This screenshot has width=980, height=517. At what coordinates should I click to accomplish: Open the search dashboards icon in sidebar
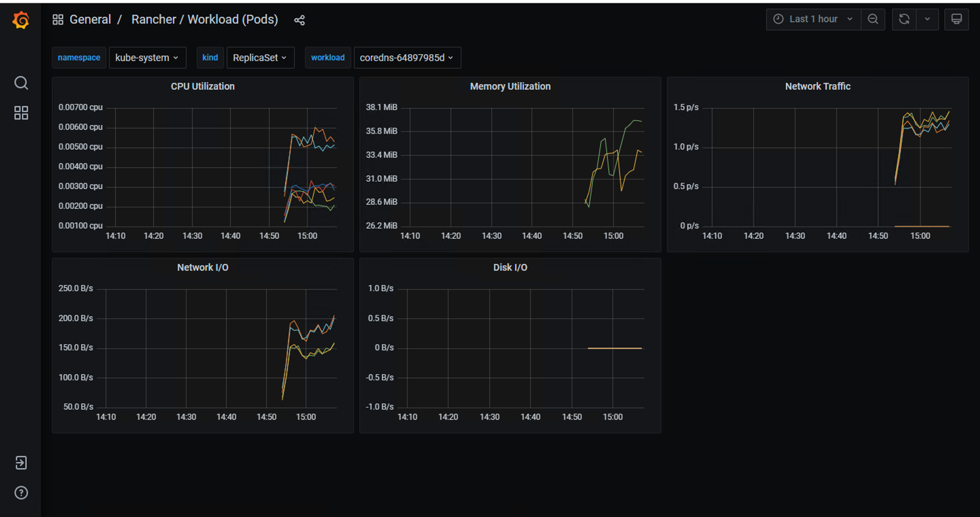pyautogui.click(x=21, y=83)
